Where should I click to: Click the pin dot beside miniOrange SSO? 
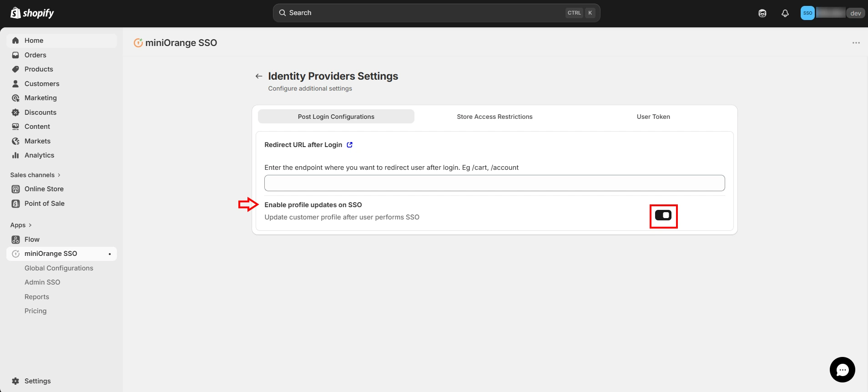pos(110,254)
